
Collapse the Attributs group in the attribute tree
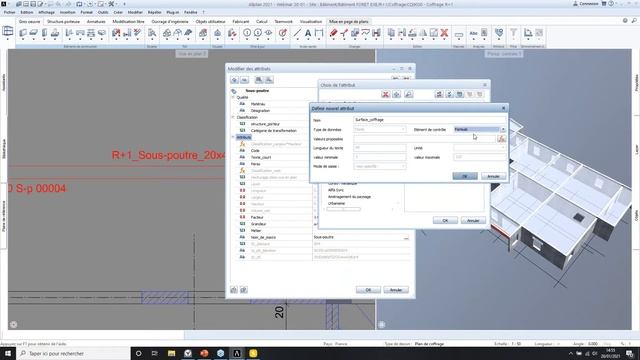233,137
